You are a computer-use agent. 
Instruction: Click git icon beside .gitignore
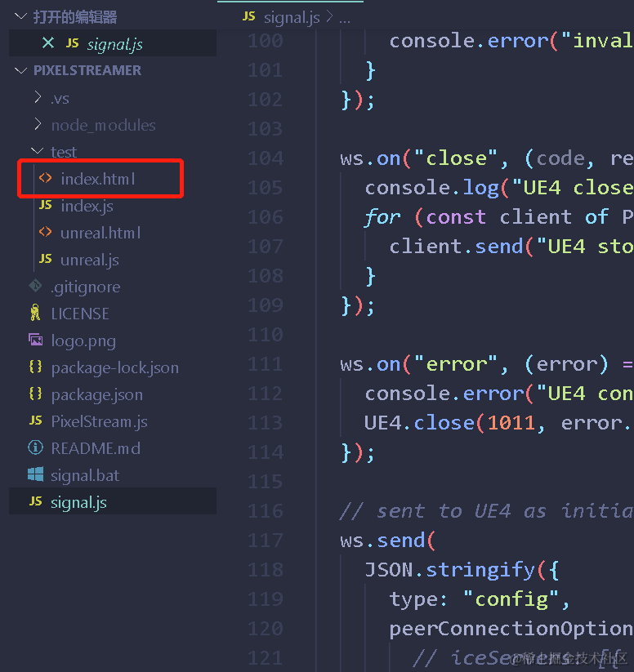pyautogui.click(x=35, y=286)
